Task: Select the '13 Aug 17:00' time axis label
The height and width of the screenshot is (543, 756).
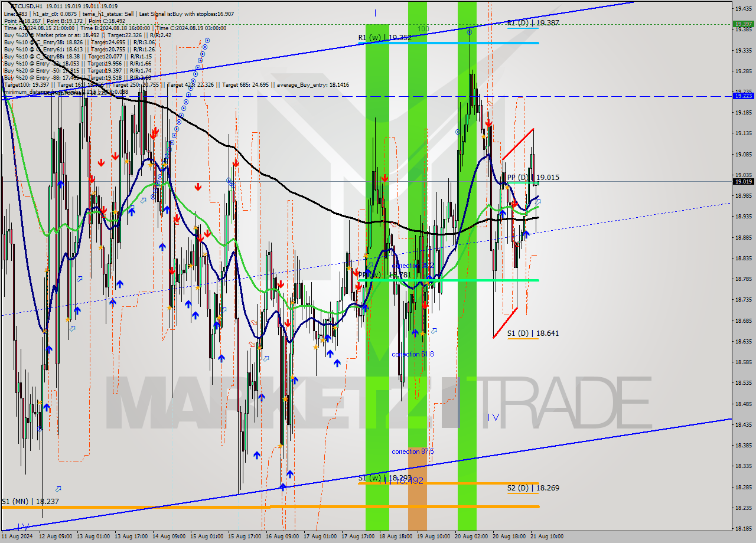Action: [131, 537]
